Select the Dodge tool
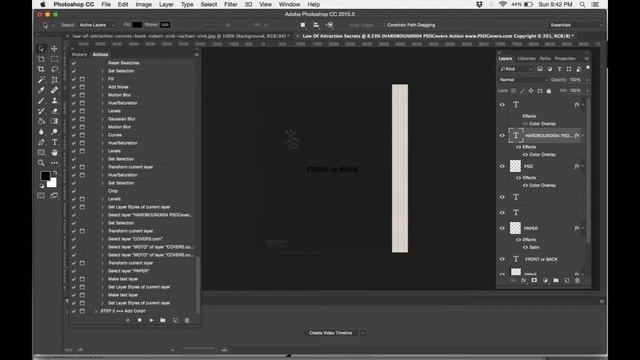The height and width of the screenshot is (360, 640). (54, 132)
